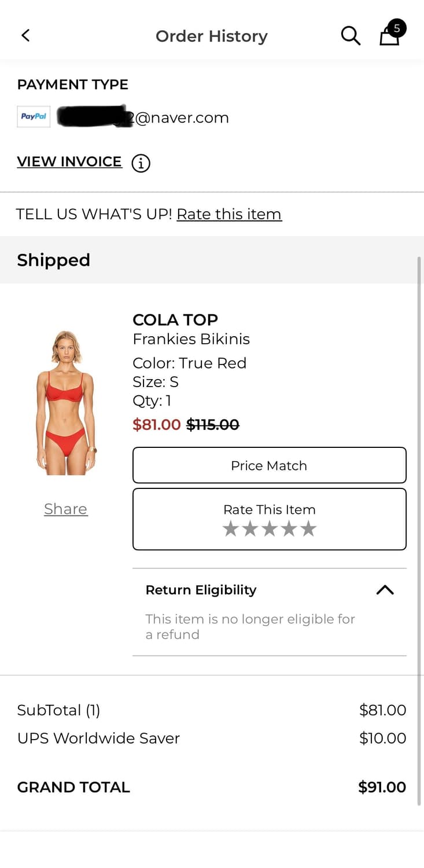Tap the Share link under product image

(66, 509)
